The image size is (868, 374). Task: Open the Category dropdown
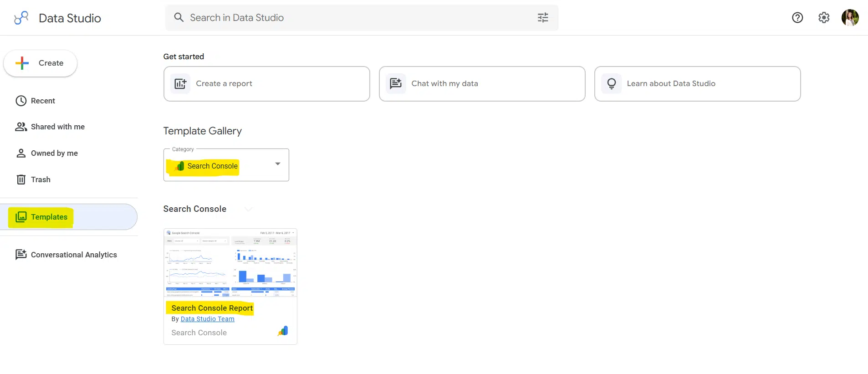coord(226,165)
